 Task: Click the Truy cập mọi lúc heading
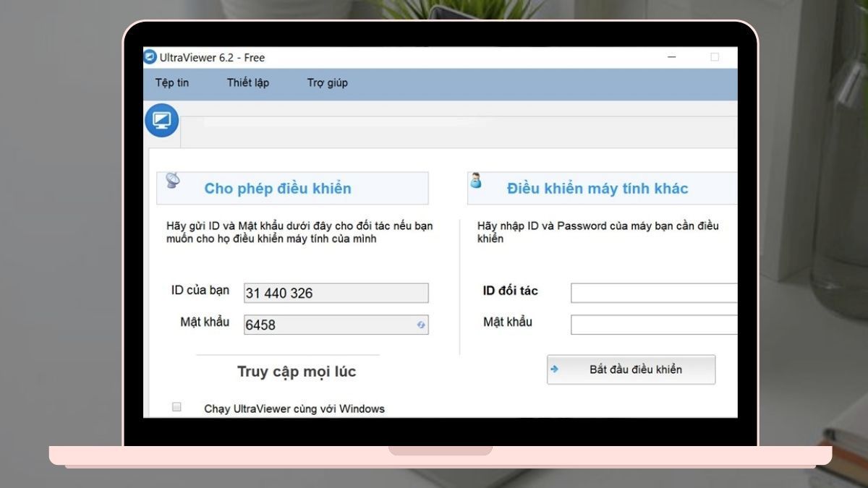tap(297, 372)
